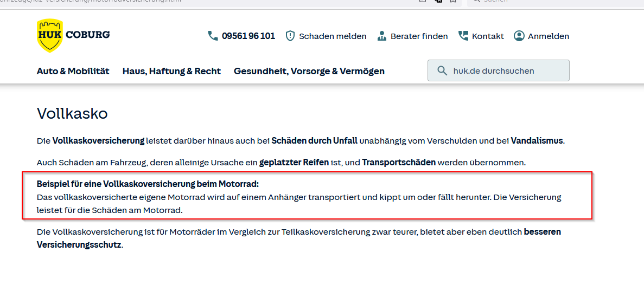The height and width of the screenshot is (284, 644).
Task: Select the Anmelden login text
Action: pos(548,36)
